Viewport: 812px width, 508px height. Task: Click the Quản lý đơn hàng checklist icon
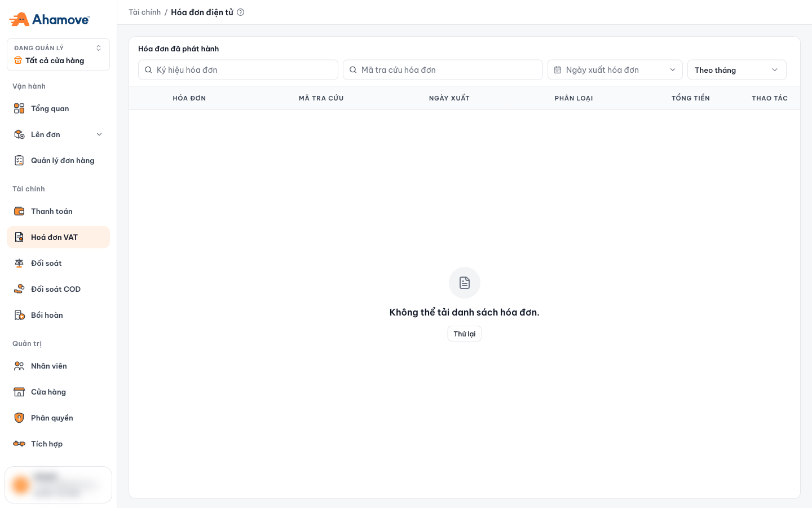[19, 160]
